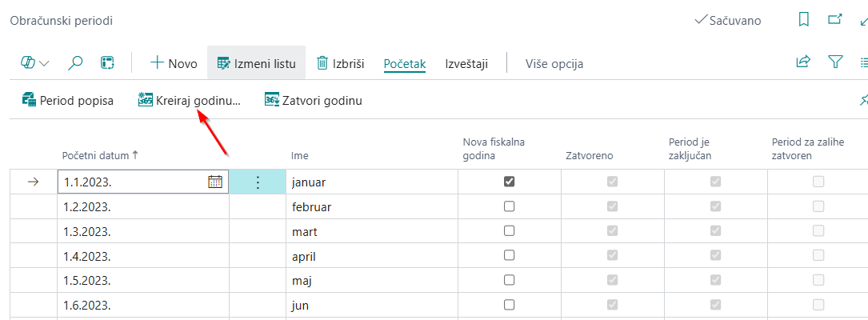This screenshot has height=320, width=868.
Task: Check Nova fiskalna godina for maj
Action: click(510, 280)
